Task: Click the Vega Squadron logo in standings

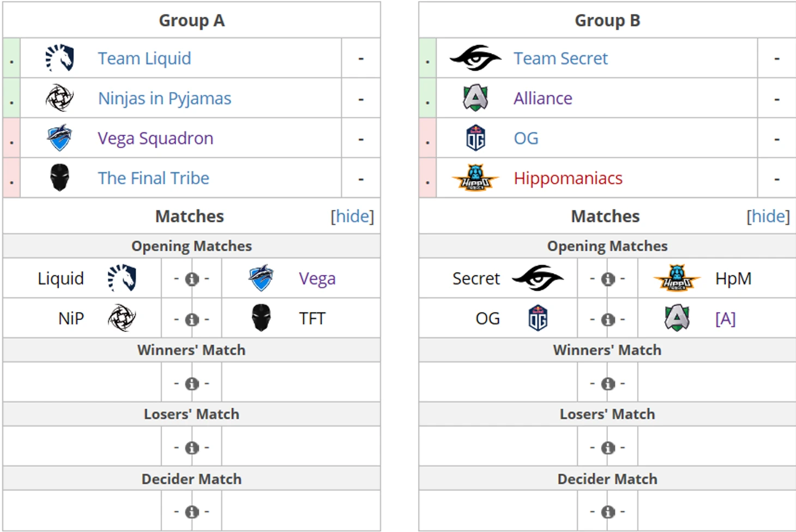Action: click(59, 138)
